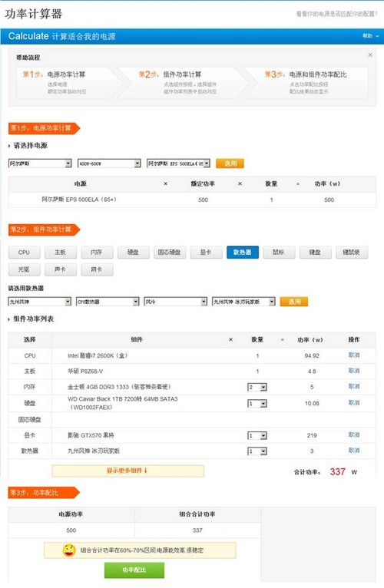Select the 显卡 component tab

206,253
